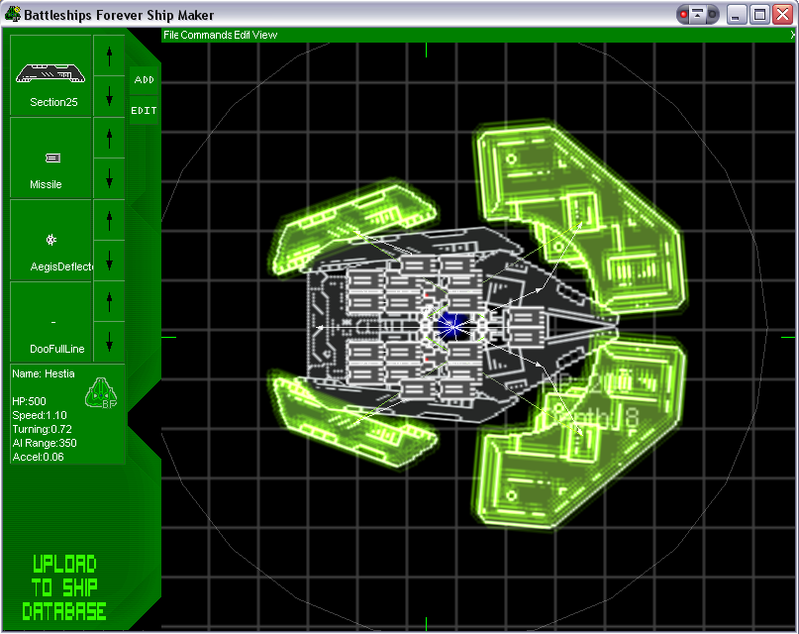Select the Missile weapon item
Screen dimensions: 799x634
[50, 158]
